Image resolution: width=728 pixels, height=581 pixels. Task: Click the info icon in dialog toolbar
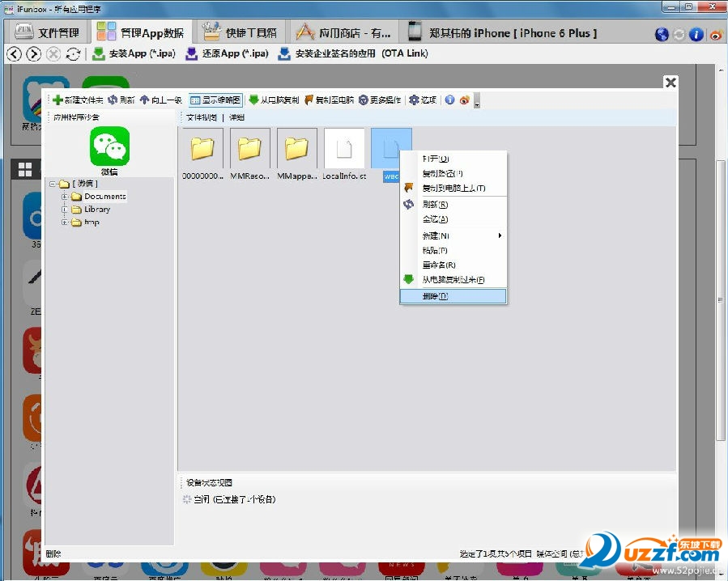(x=449, y=100)
